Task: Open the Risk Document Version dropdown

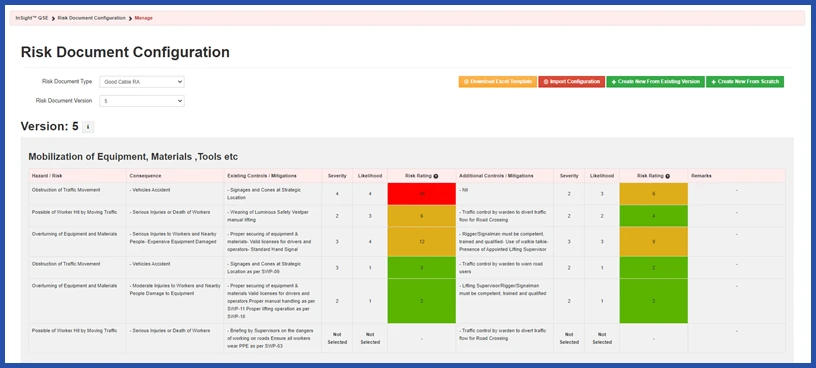Action: tap(142, 101)
